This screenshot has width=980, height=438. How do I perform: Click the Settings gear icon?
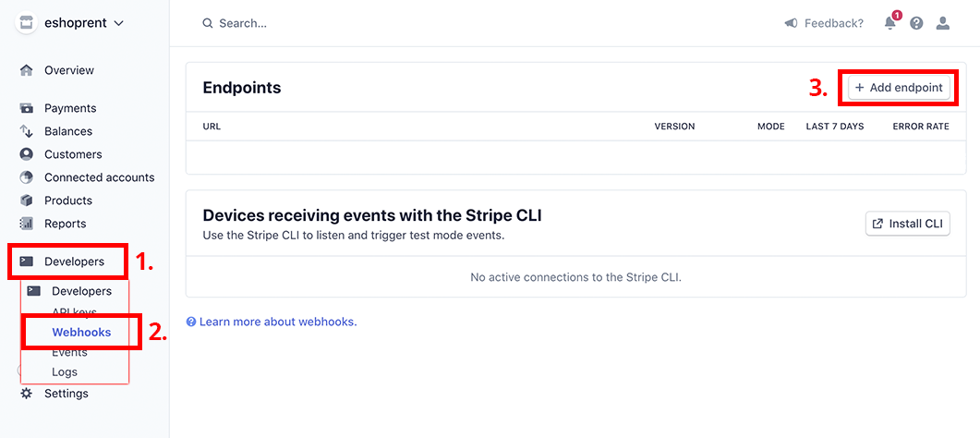(26, 394)
